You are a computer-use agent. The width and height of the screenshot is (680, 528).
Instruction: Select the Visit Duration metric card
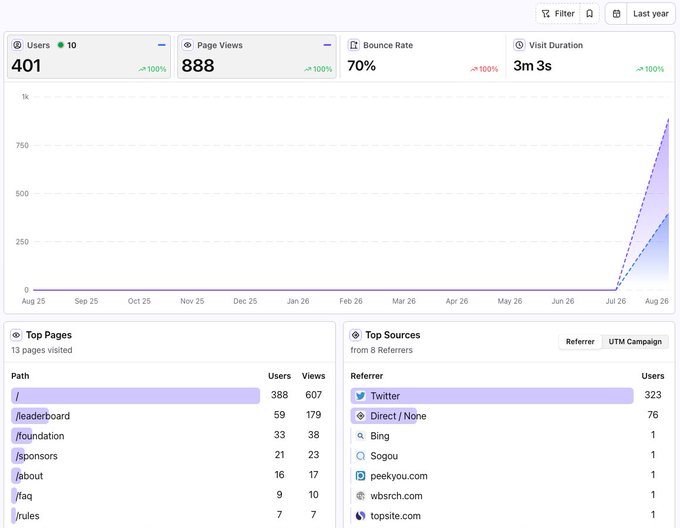589,57
